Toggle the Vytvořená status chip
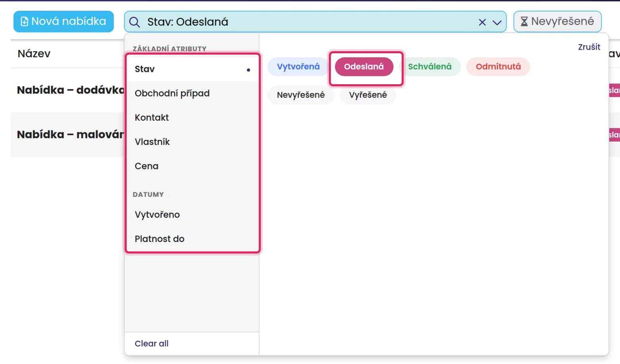Screen dimensions: 620x364 pos(298,67)
